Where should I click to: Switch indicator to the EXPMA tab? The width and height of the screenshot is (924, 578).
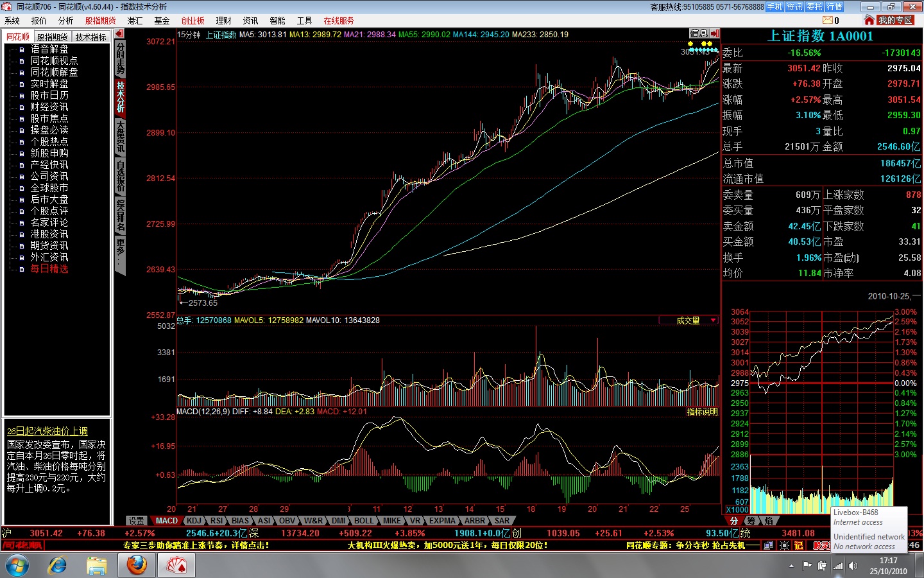coord(442,521)
